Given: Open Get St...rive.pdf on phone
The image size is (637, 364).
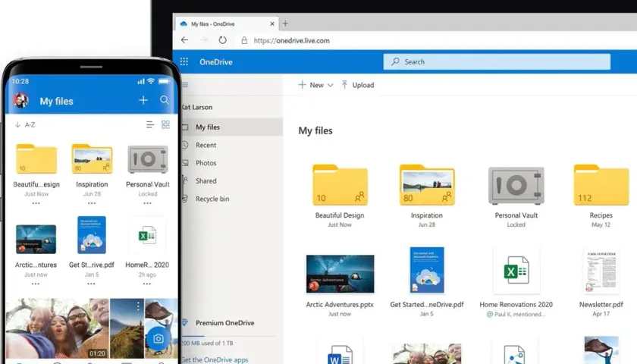Looking at the screenshot, I should tap(92, 235).
